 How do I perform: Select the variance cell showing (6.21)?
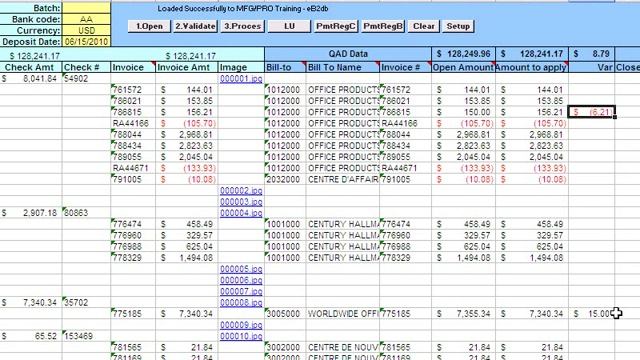click(591, 112)
